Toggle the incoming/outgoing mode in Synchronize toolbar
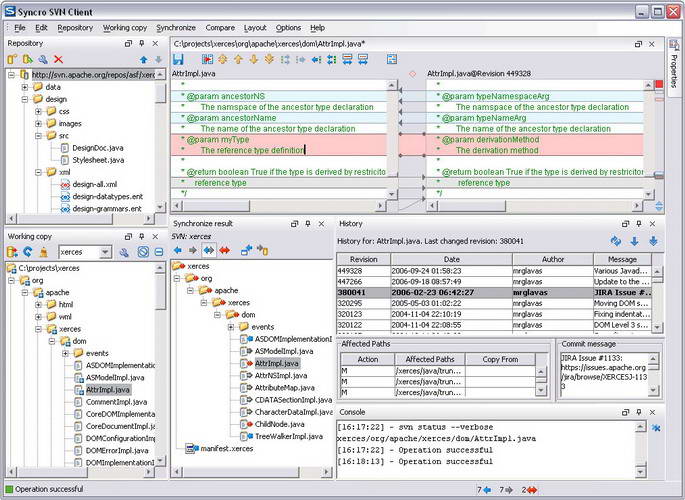The width and height of the screenshot is (685, 500). 209,250
